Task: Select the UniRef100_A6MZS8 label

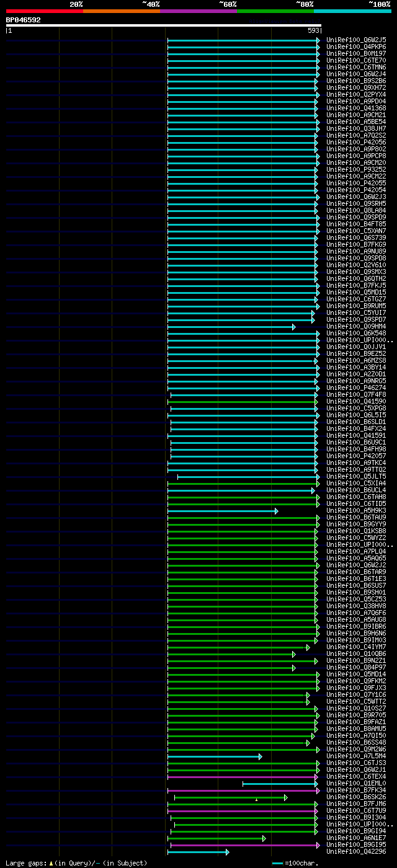Action: [x=356, y=360]
